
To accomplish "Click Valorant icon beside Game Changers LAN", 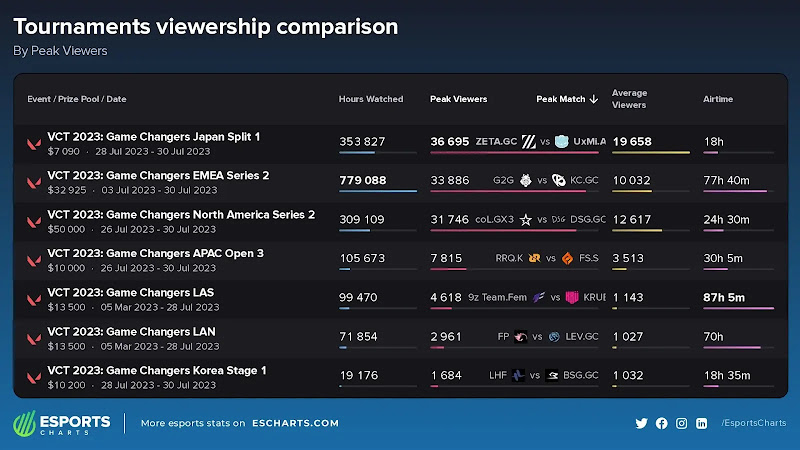I will (x=34, y=339).
